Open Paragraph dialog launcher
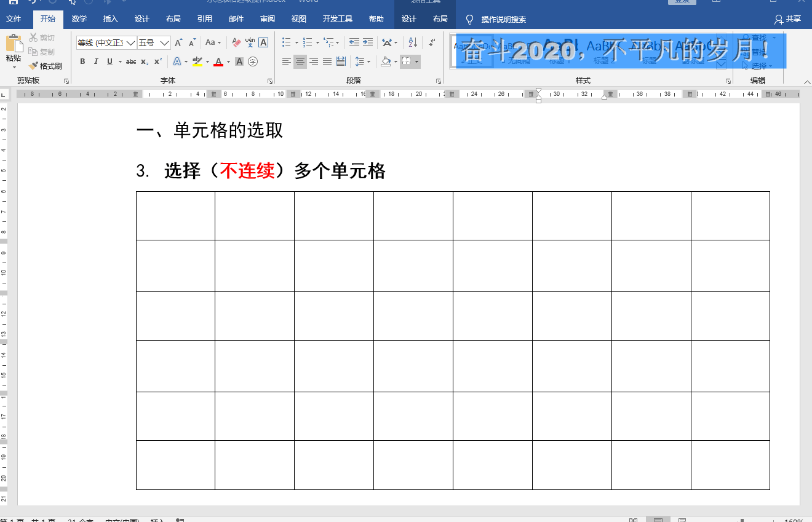This screenshot has width=812, height=522. coord(439,81)
